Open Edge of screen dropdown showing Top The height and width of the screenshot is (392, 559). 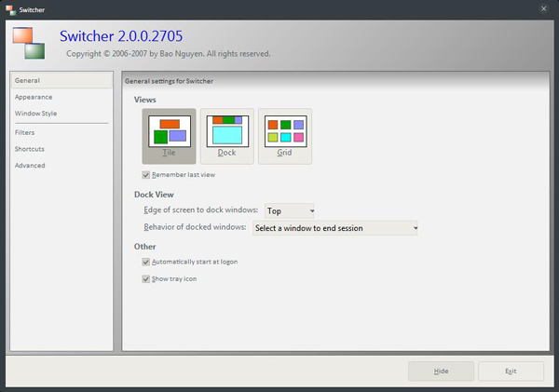pyautogui.click(x=290, y=211)
